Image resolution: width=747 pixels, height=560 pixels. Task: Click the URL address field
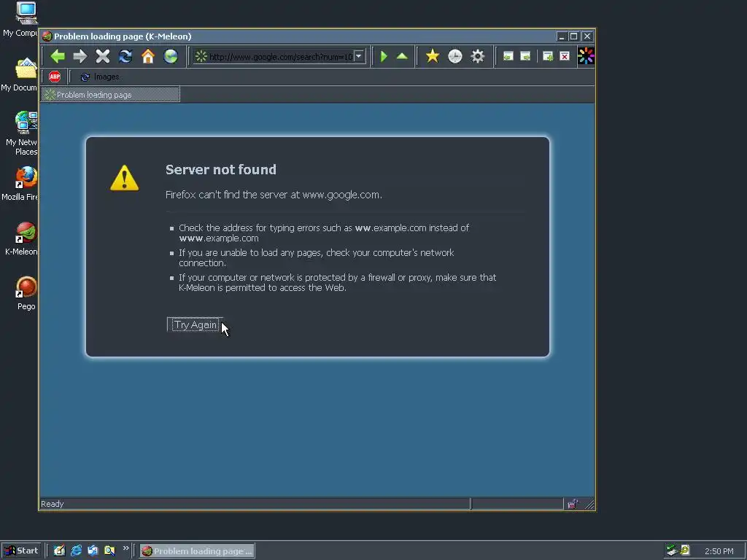click(280, 57)
